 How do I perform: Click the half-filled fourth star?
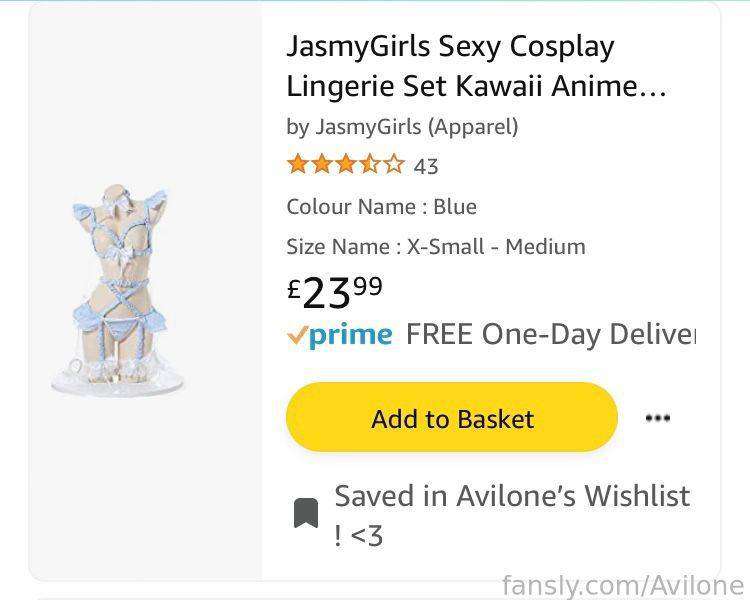(370, 164)
